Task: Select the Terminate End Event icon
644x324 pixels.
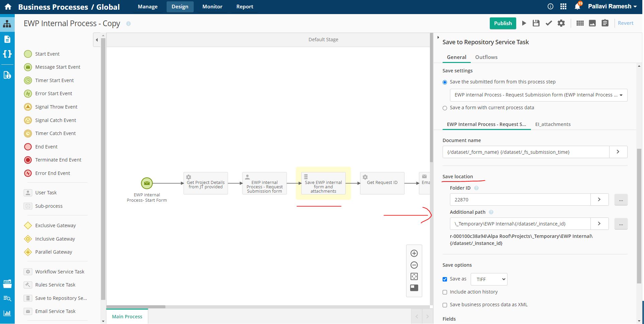Action: [28, 160]
